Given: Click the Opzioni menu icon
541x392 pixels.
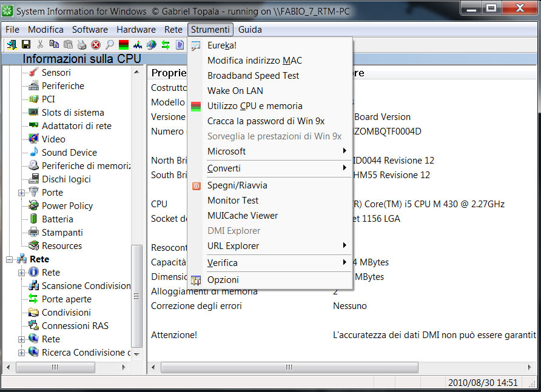Looking at the screenshot, I should click(196, 281).
